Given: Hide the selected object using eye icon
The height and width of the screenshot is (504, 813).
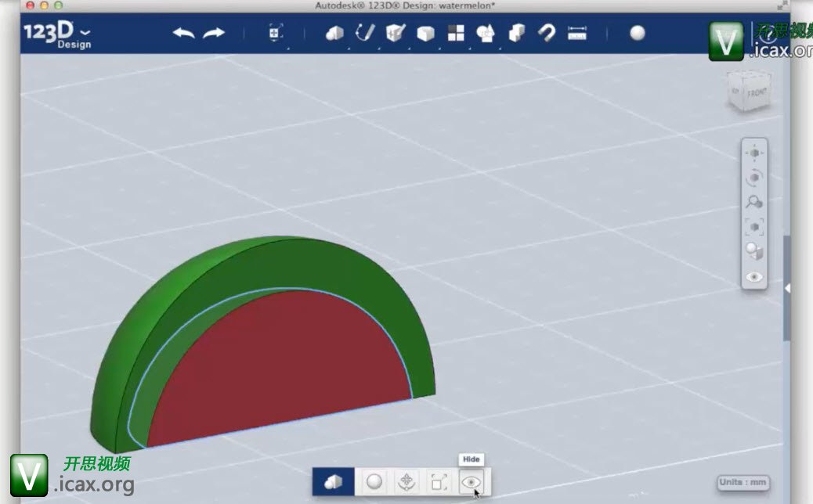Looking at the screenshot, I should tap(471, 482).
